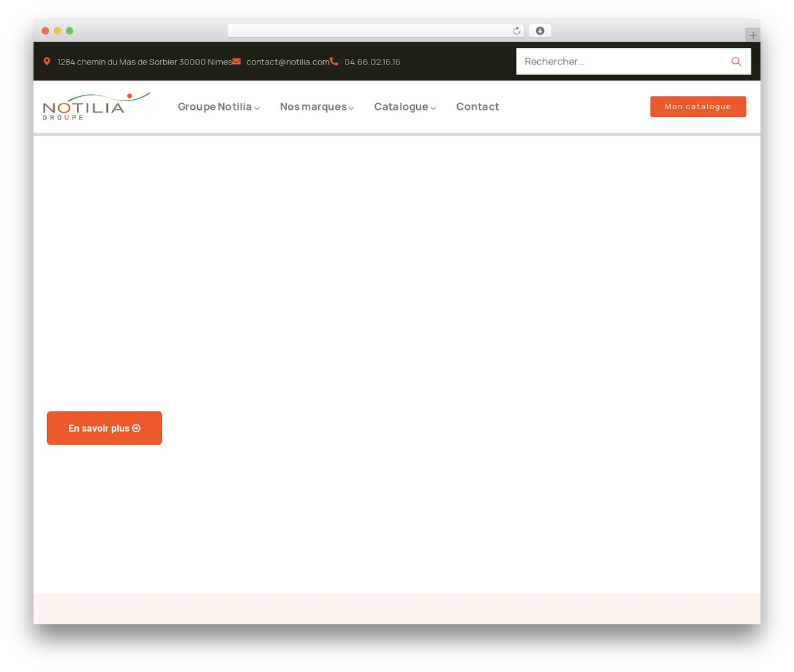Click the En savoir plus button
Viewport: 794px width, 672px height.
pos(104,428)
